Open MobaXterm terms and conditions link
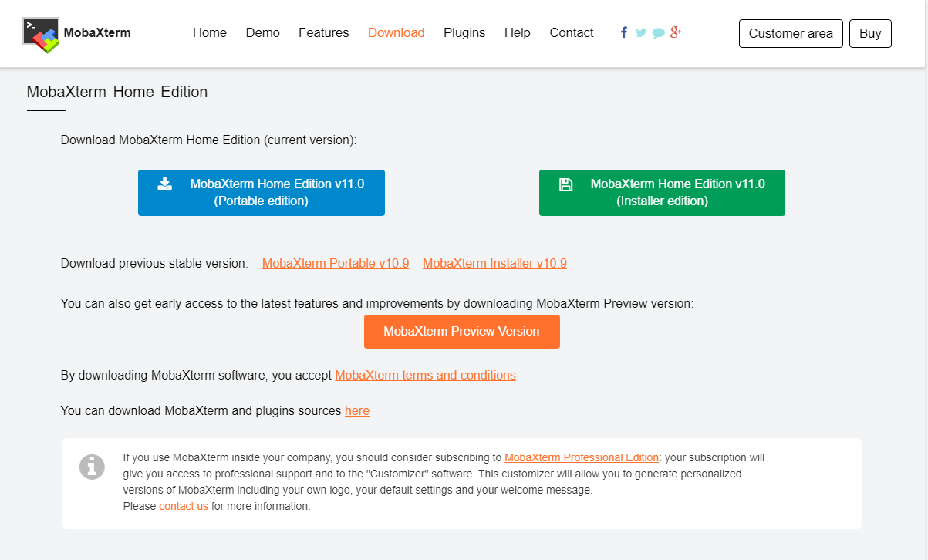928x560 pixels. coord(425,376)
